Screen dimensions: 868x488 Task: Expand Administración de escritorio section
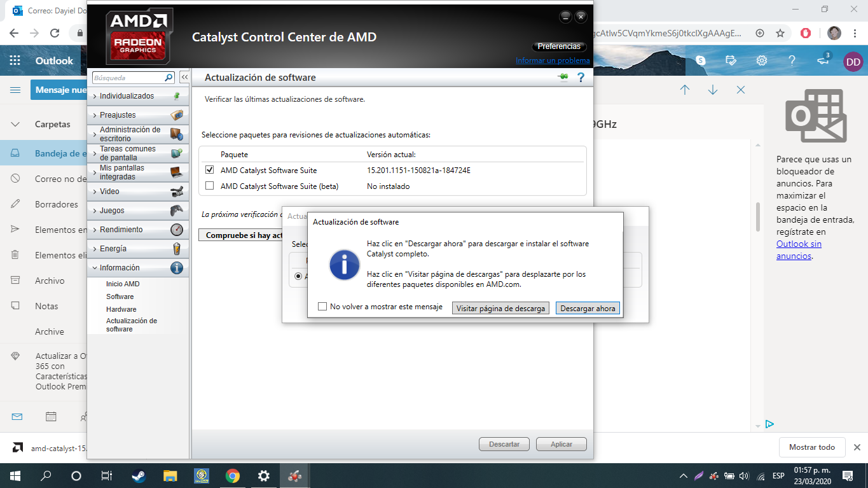tap(95, 134)
